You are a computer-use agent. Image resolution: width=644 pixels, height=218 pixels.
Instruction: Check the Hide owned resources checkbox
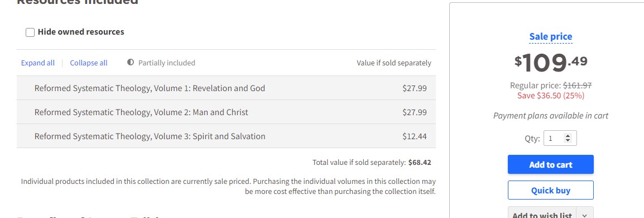[30, 32]
